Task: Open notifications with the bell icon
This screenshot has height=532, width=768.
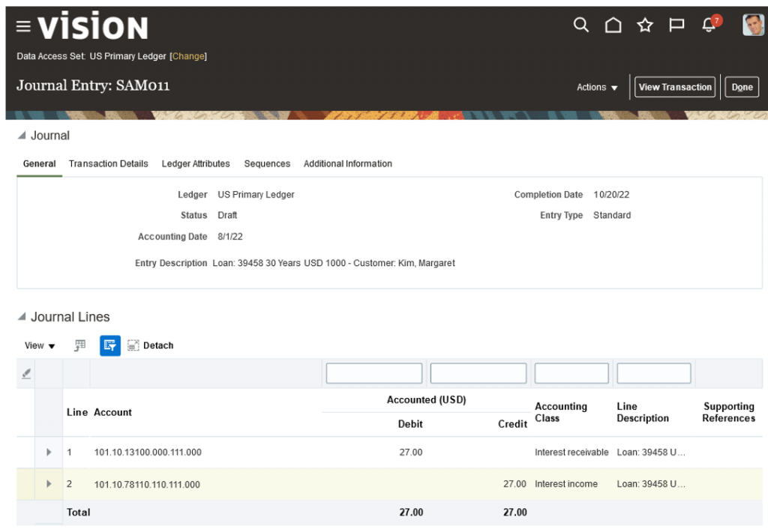Action: [x=707, y=25]
